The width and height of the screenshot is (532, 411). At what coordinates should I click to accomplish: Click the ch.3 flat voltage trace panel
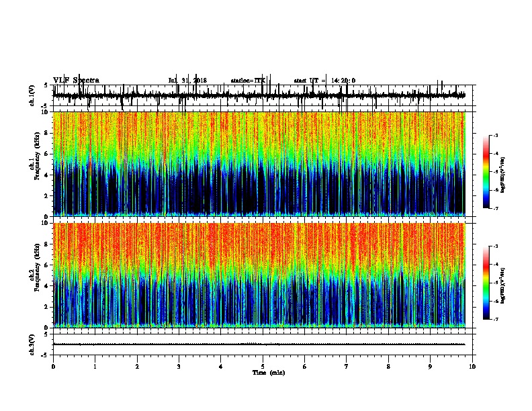pyautogui.click(x=263, y=345)
